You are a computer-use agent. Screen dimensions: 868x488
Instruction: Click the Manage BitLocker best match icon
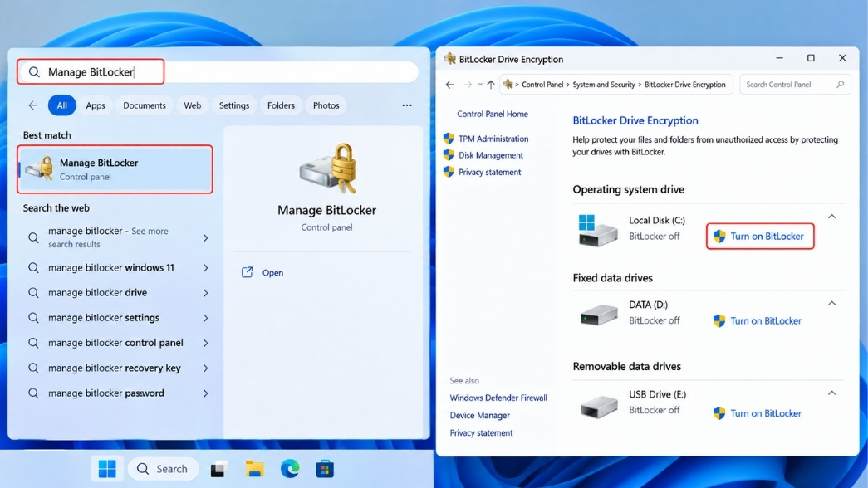click(x=40, y=168)
